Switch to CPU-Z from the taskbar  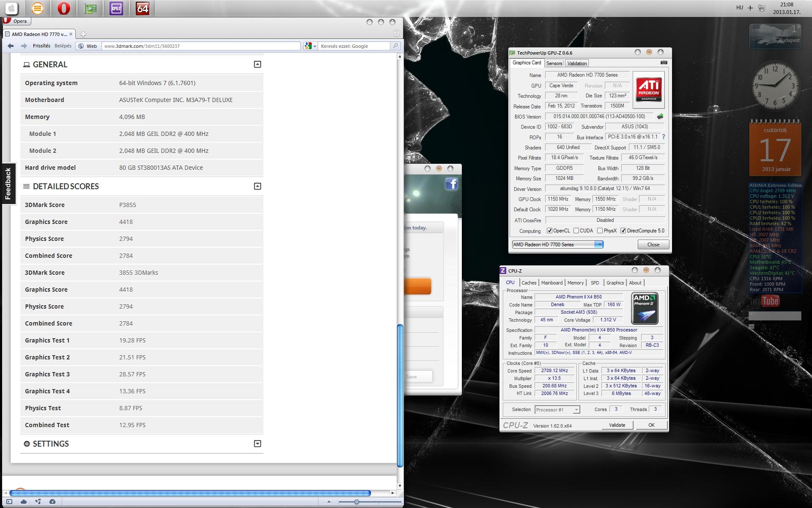(x=116, y=8)
